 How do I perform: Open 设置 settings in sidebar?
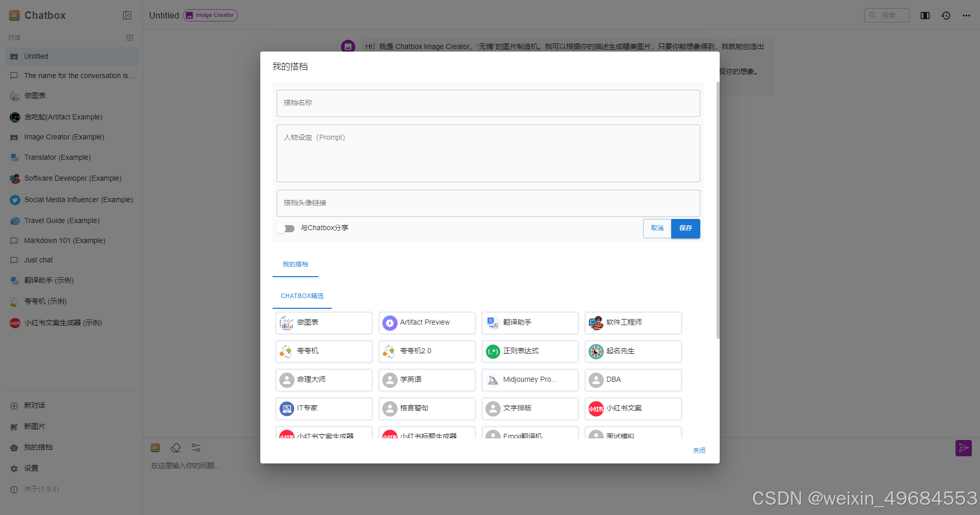click(x=72, y=469)
